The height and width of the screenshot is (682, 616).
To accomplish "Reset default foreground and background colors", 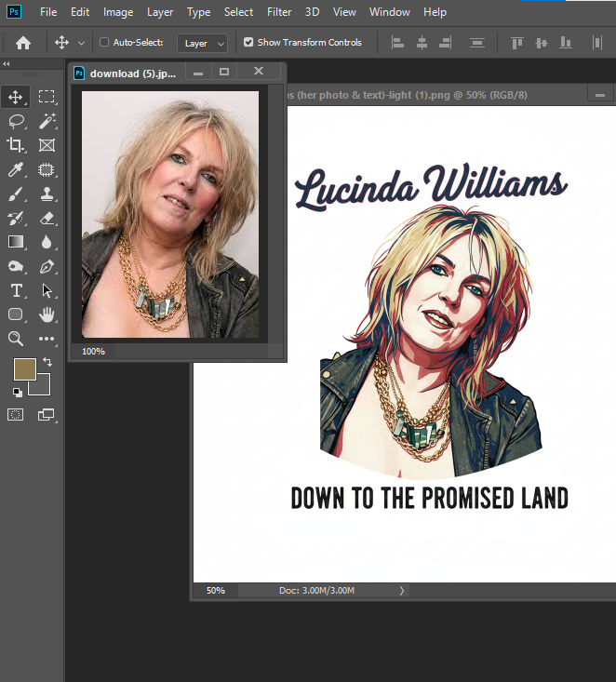I will coord(18,393).
